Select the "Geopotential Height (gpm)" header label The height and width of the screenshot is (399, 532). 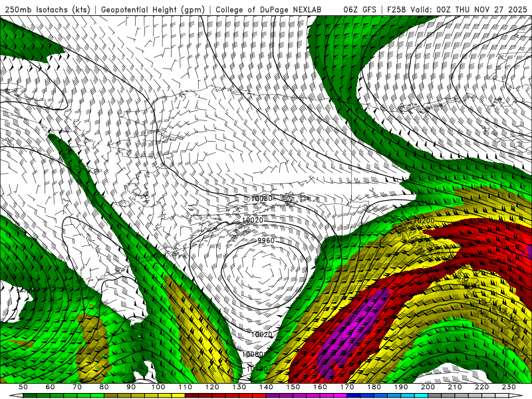153,9
